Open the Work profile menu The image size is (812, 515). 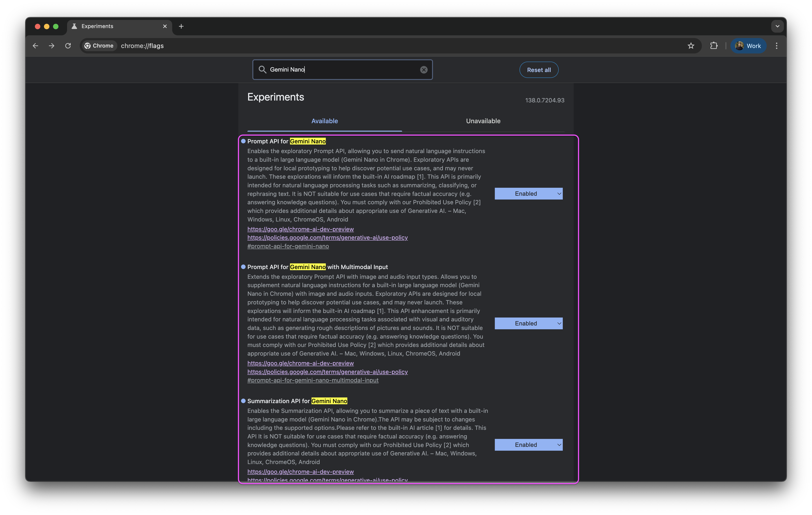pos(748,46)
